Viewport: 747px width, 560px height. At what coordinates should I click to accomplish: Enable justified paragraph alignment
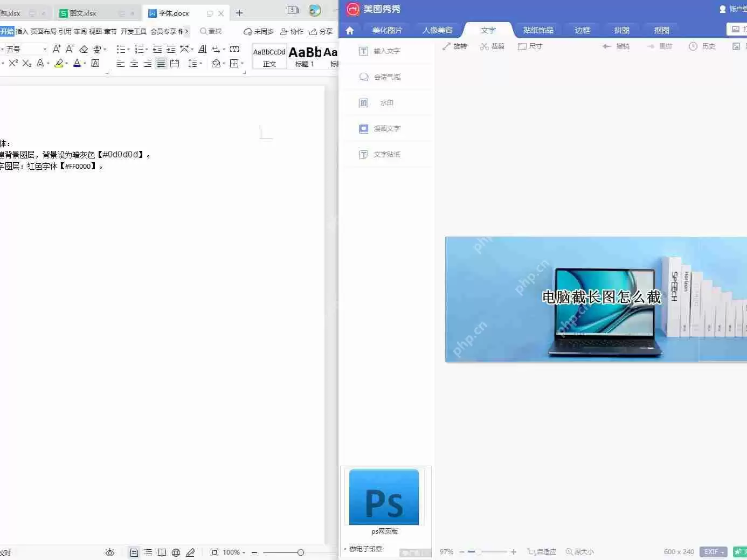[x=161, y=63]
